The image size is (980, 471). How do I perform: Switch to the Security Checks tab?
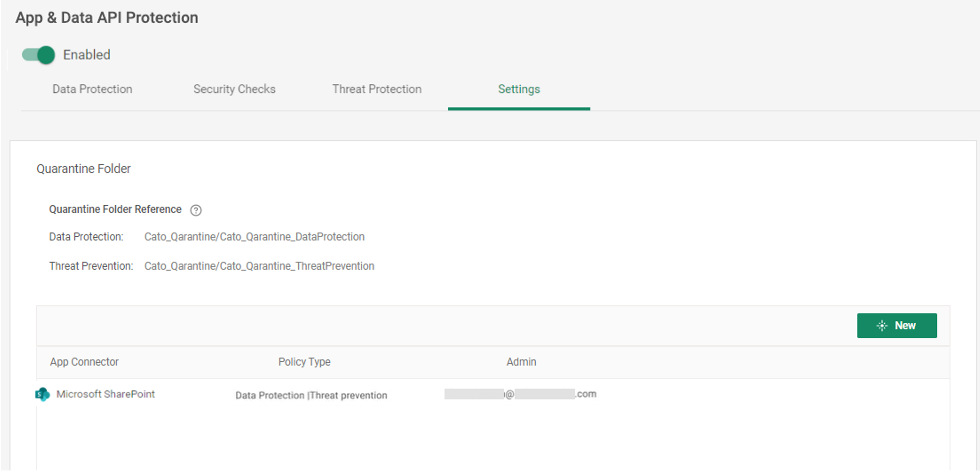234,89
